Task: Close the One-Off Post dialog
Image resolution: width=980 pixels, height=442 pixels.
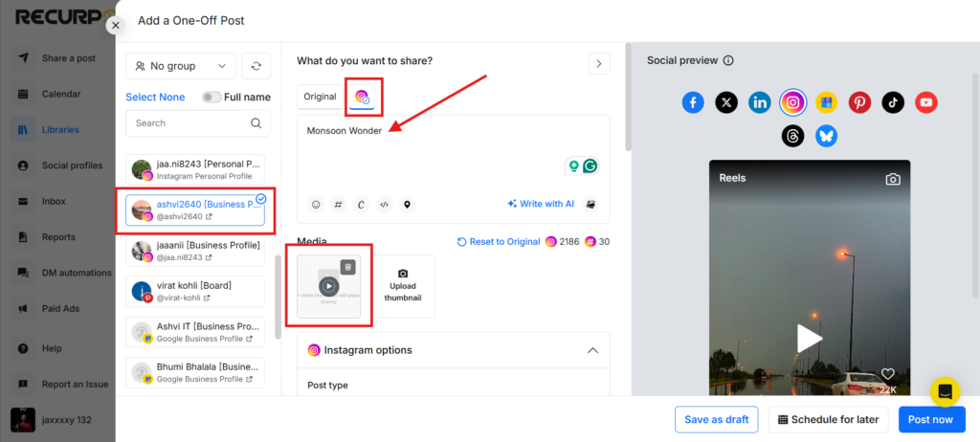Action: [115, 25]
